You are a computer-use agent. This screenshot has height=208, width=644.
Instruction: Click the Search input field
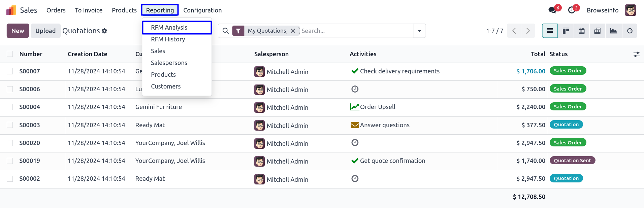pyautogui.click(x=355, y=31)
